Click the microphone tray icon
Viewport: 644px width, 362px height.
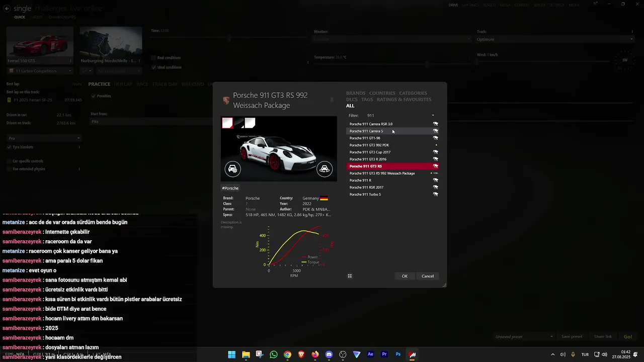[573, 354]
